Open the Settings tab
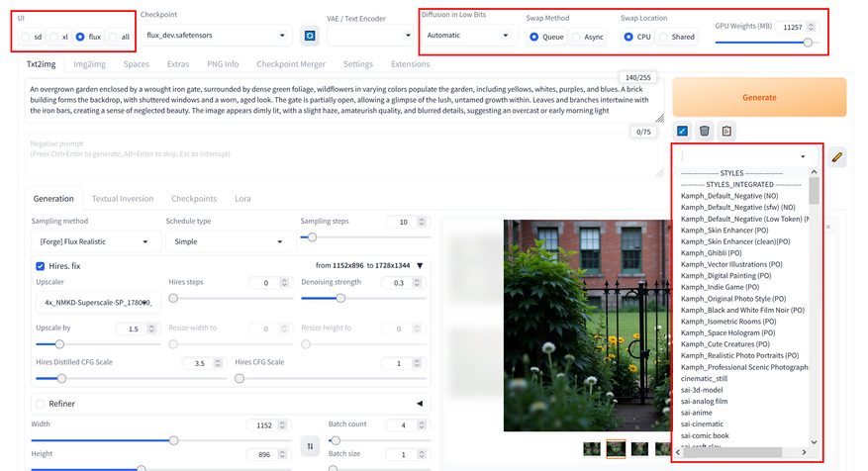868x471 pixels. (x=358, y=64)
